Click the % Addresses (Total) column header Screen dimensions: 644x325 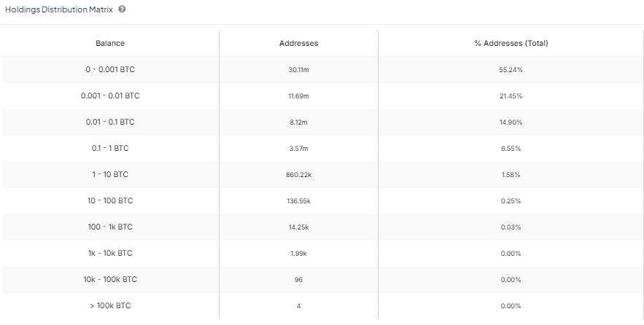[x=511, y=44]
